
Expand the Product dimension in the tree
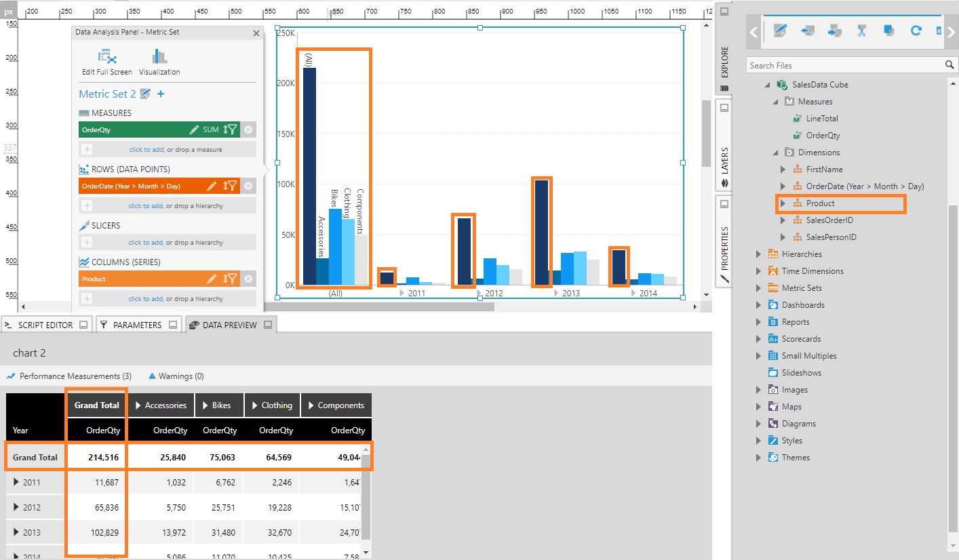click(x=781, y=203)
